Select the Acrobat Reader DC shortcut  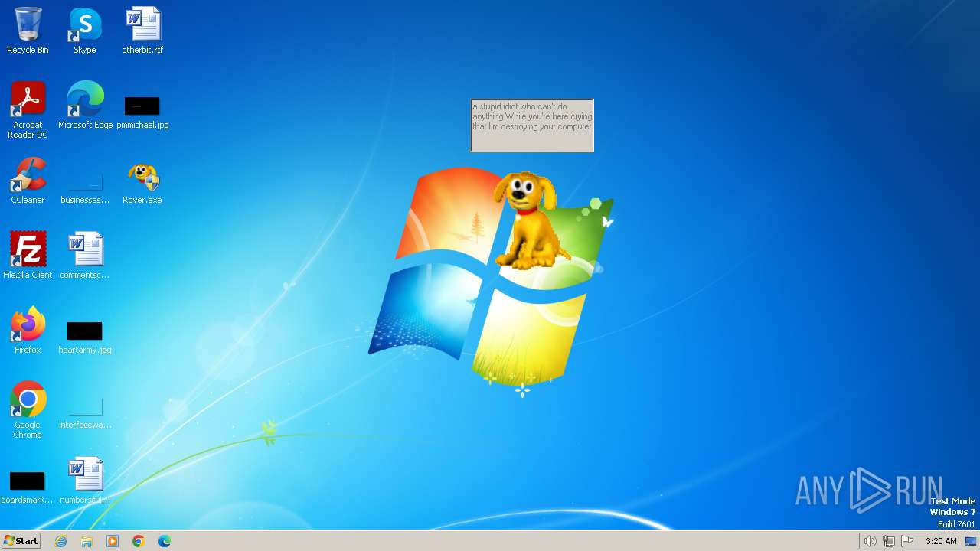[x=28, y=110]
